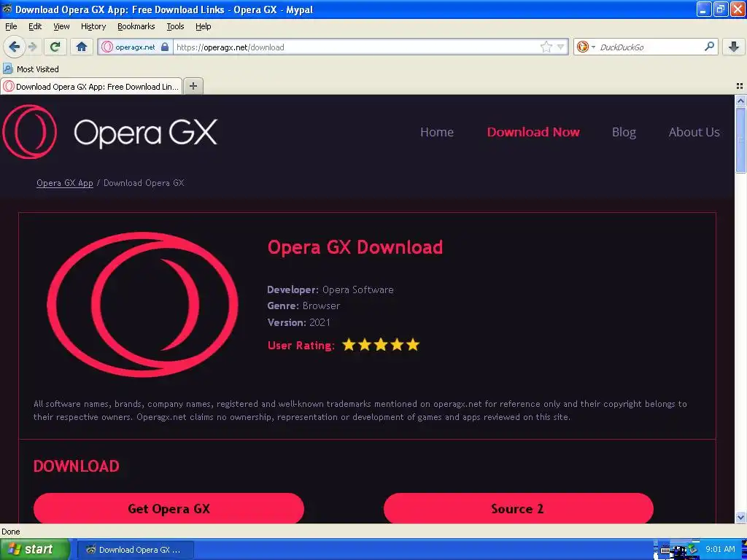Click the Developer: Opera Software text
Screen dimensions: 747x560
click(x=330, y=289)
